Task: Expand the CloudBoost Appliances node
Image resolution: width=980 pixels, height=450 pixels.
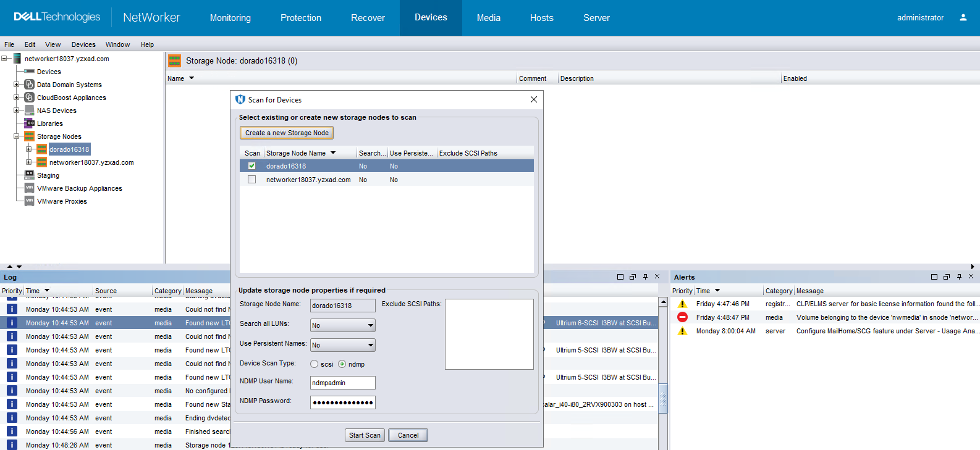Action: [17, 98]
